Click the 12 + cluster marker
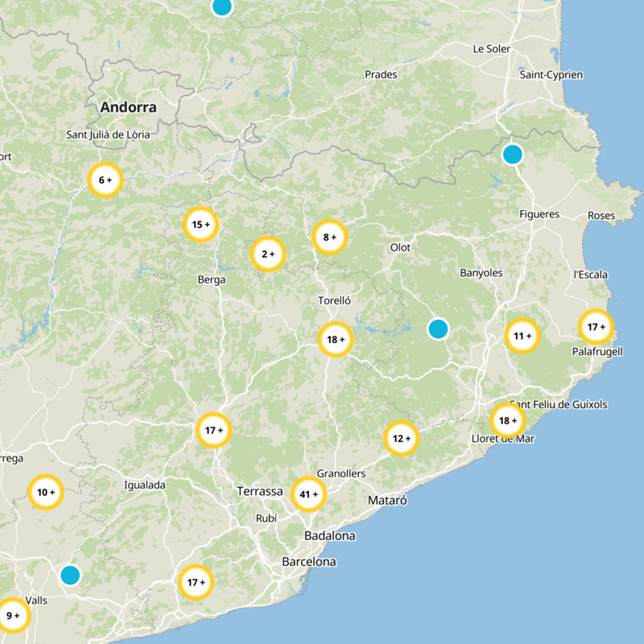The image size is (644, 644). (x=401, y=438)
